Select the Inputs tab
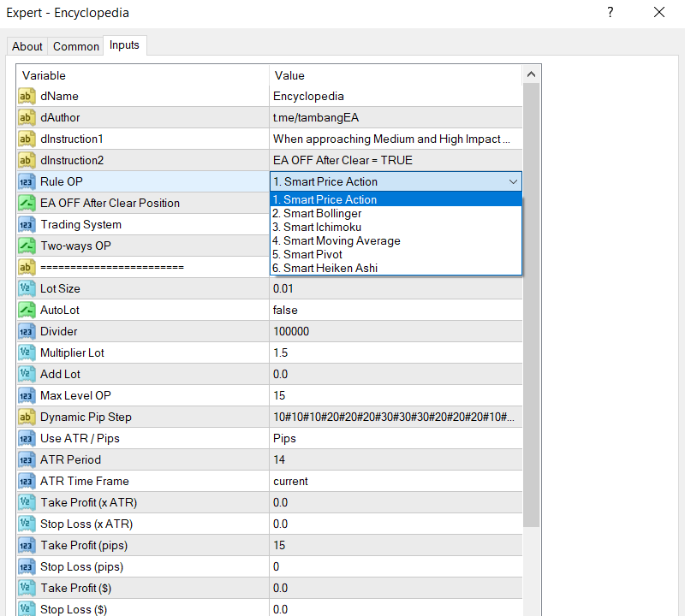The image size is (685, 616). pyautogui.click(x=124, y=45)
